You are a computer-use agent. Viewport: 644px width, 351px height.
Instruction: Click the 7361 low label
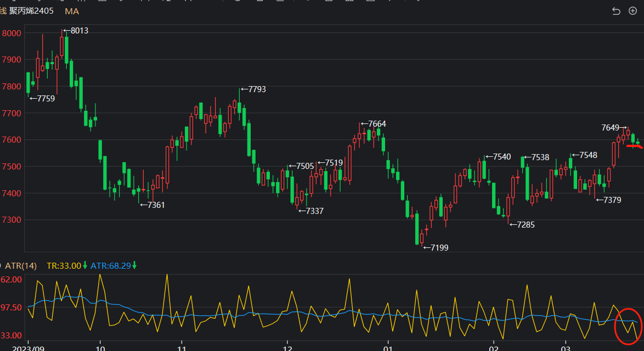point(156,205)
